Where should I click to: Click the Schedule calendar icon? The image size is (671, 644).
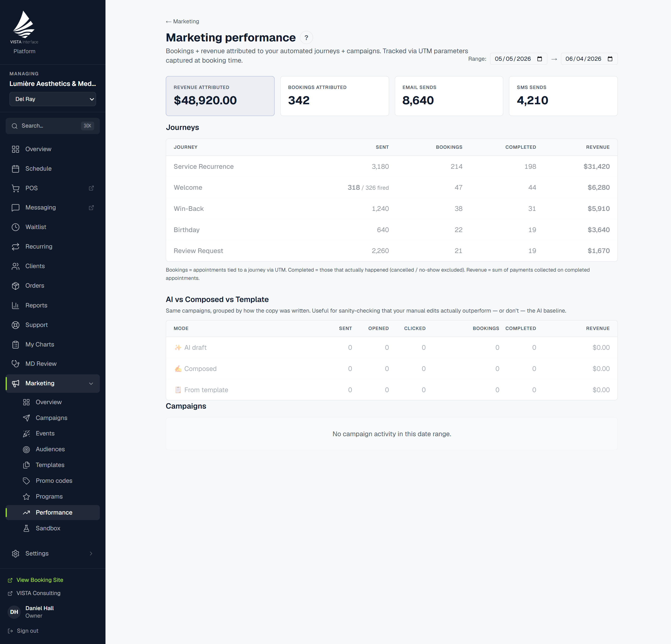[x=15, y=169]
